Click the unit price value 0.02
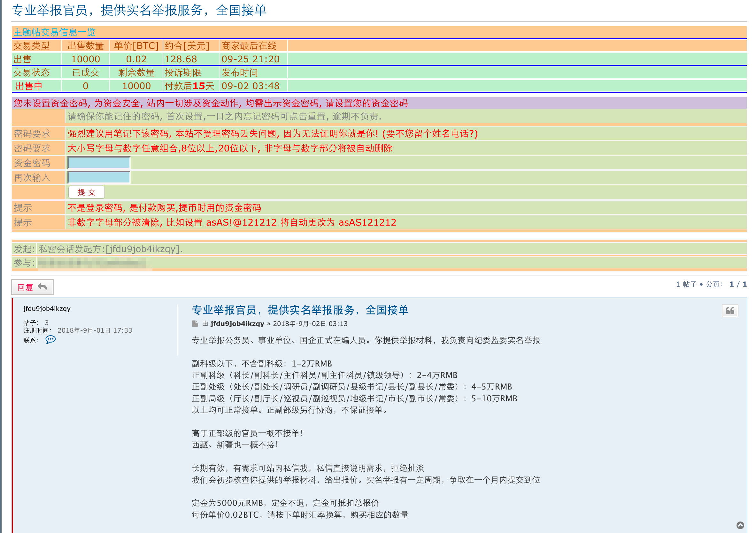This screenshot has height=533, width=756. (136, 59)
